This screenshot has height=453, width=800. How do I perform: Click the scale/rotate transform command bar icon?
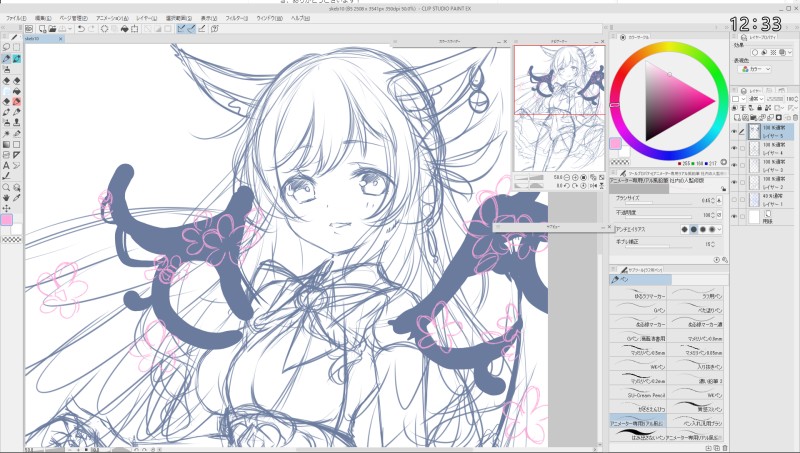click(x=135, y=29)
